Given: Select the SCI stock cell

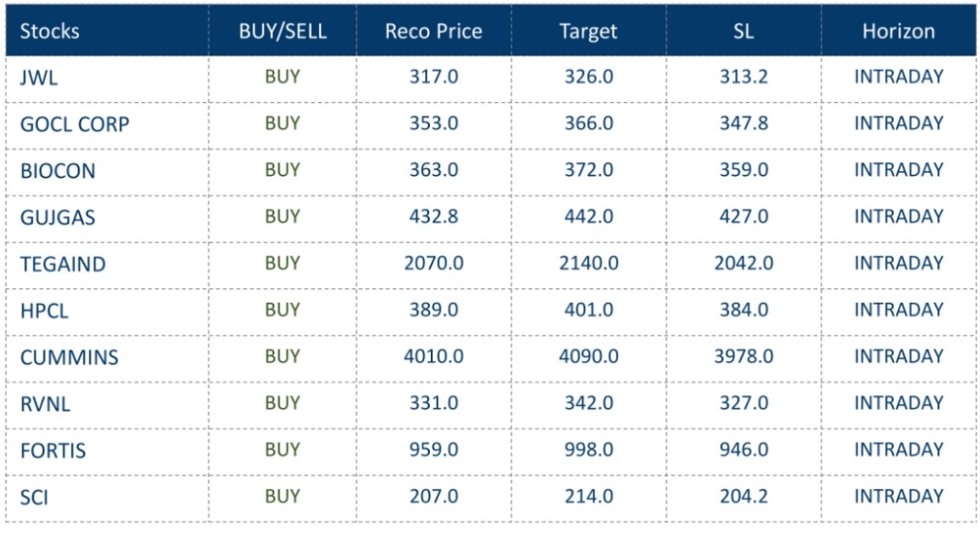Looking at the screenshot, I should [x=34, y=497].
